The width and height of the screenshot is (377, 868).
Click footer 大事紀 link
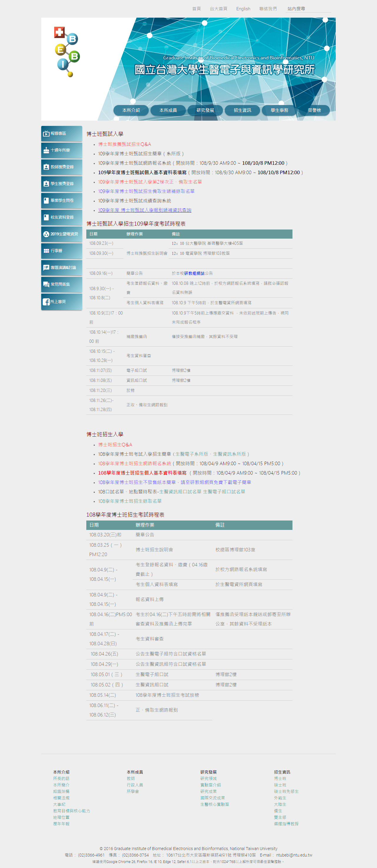pos(59,805)
